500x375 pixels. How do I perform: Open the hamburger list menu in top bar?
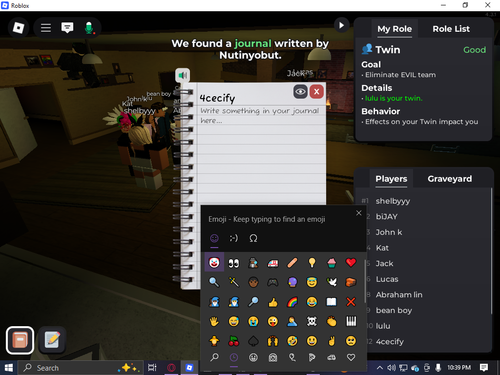(46, 28)
